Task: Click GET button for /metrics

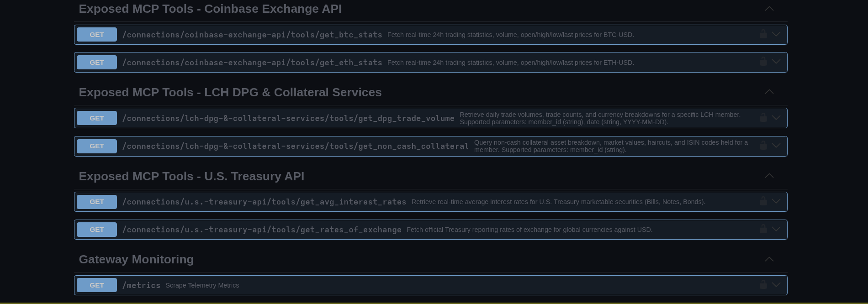Action: pyautogui.click(x=97, y=285)
